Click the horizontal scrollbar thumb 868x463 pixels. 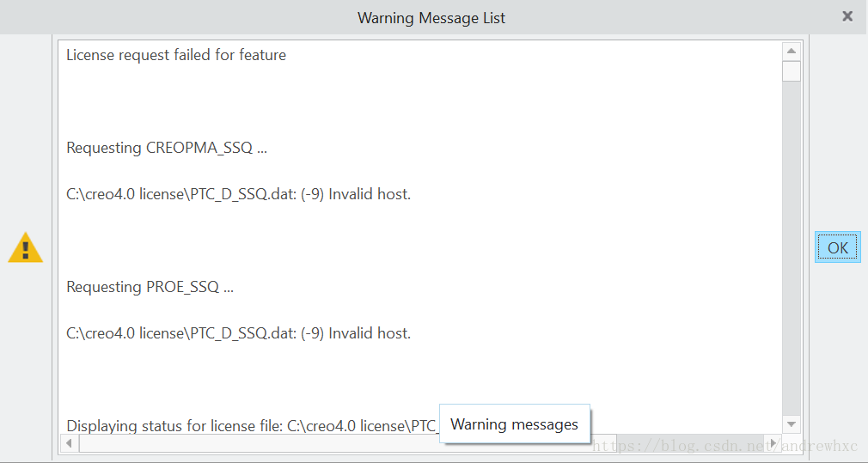(258, 443)
